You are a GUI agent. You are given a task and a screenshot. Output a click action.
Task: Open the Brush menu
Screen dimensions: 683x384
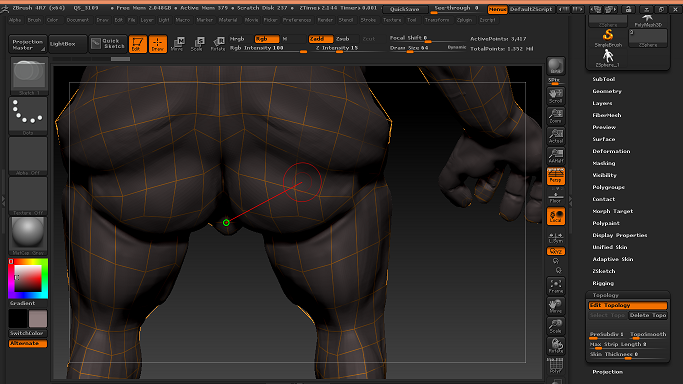pyautogui.click(x=34, y=20)
